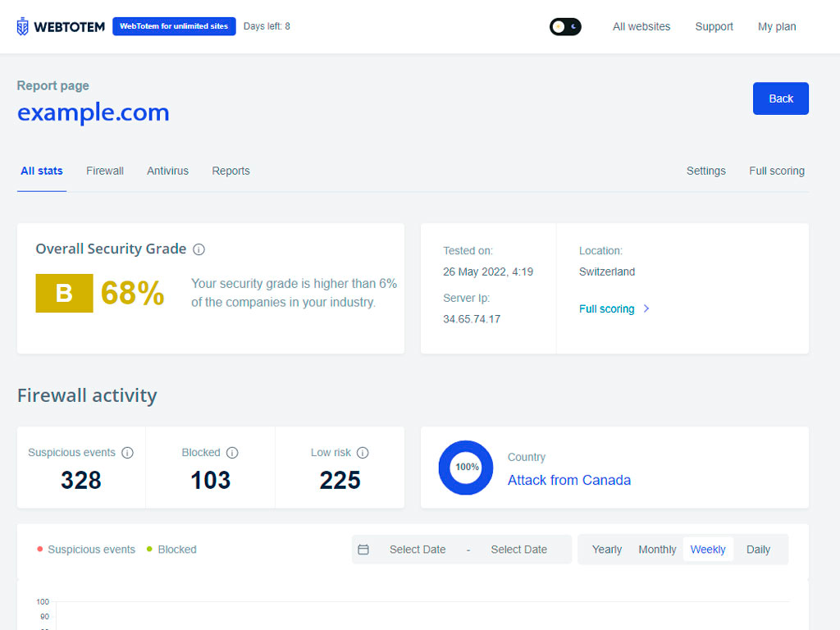Select the Daily time range option
This screenshot has height=630, width=840.
758,550
